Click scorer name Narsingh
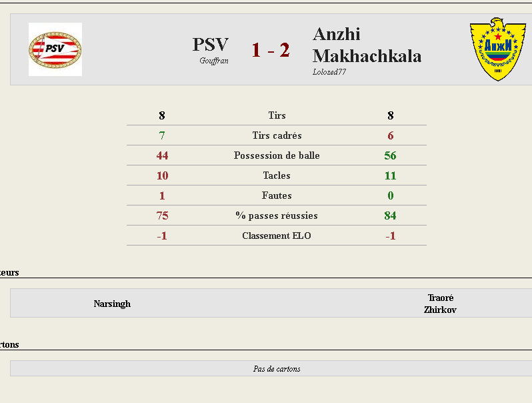This screenshot has width=532, height=403. (x=112, y=304)
